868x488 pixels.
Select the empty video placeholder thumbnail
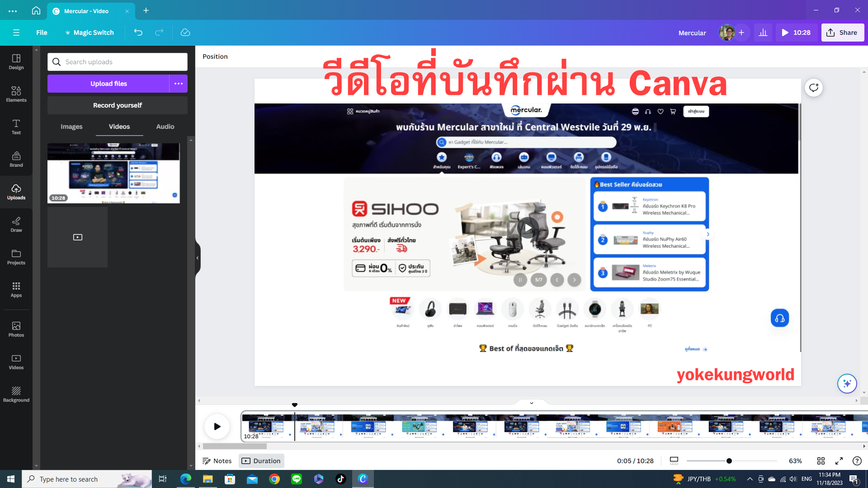pos(77,237)
